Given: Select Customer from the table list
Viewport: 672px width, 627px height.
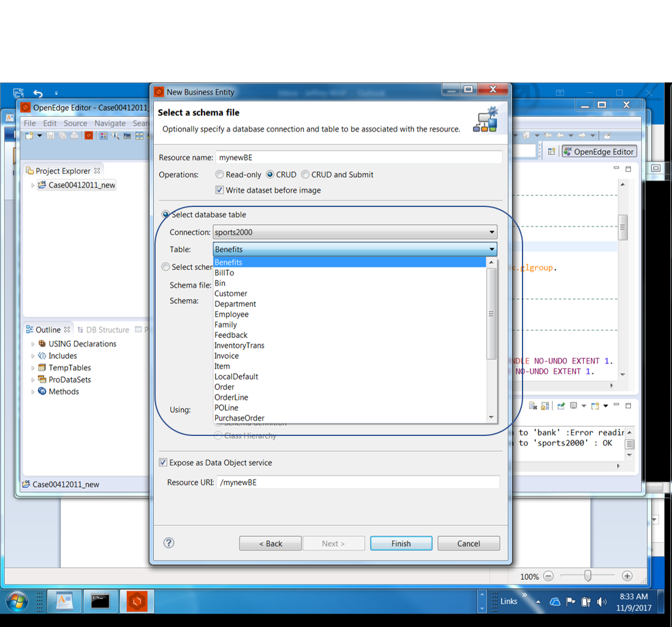Looking at the screenshot, I should click(x=231, y=293).
